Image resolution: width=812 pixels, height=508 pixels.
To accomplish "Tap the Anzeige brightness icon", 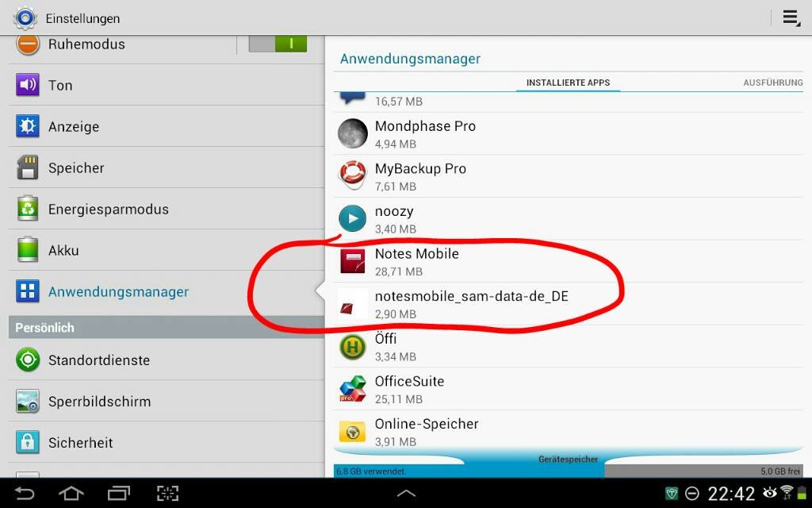I will pos(28,126).
